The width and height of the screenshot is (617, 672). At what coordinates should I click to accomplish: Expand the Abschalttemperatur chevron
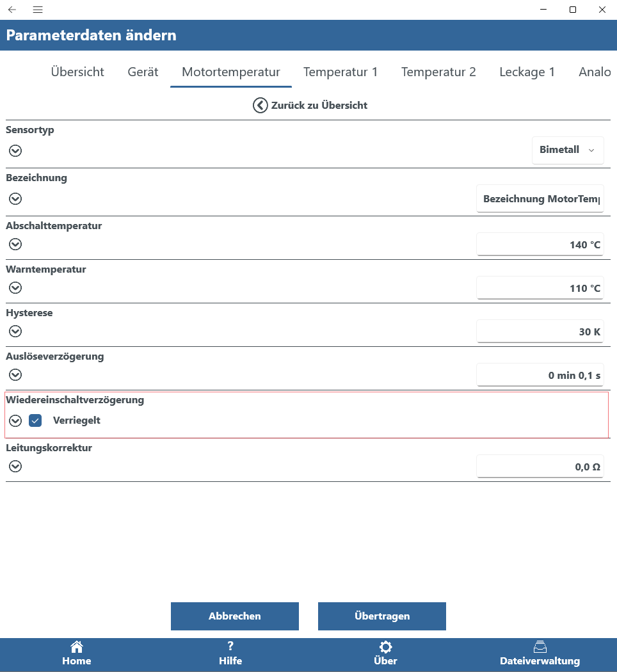point(15,244)
